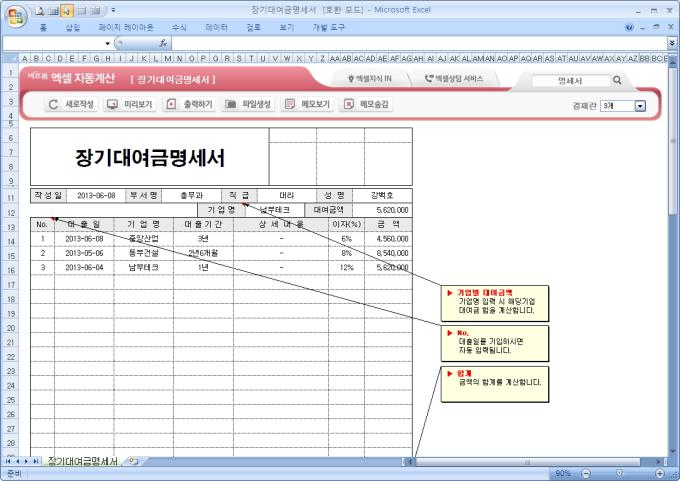Click the No. memo note

click(x=495, y=344)
